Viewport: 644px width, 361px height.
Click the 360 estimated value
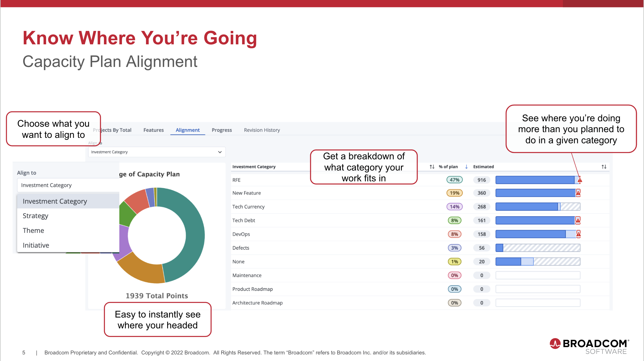482,193
